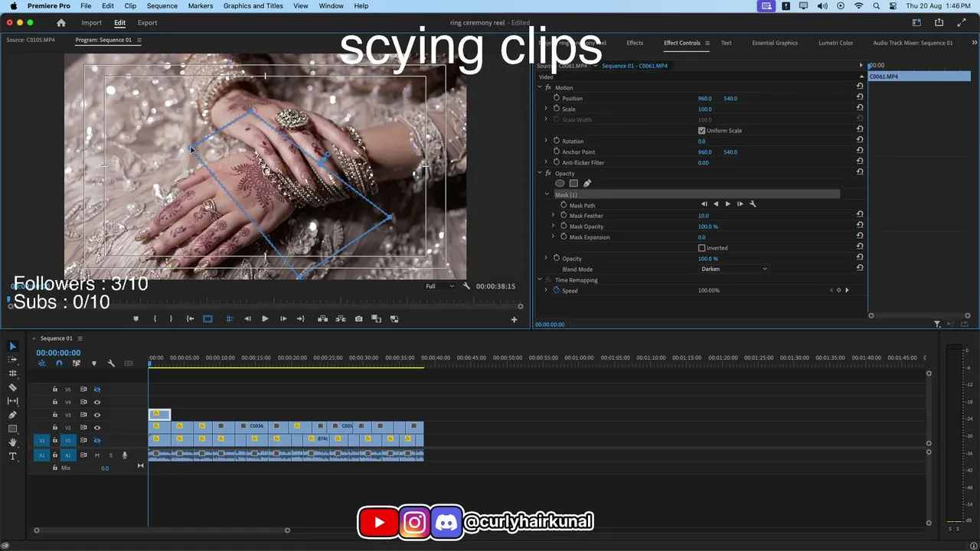980x551 pixels.
Task: Collapse the Motion effect properties
Action: (540, 87)
